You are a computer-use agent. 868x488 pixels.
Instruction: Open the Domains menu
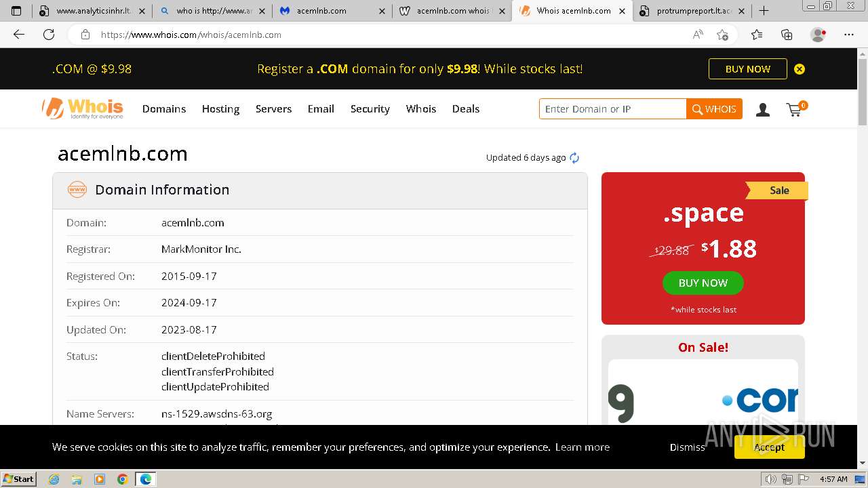pos(164,109)
